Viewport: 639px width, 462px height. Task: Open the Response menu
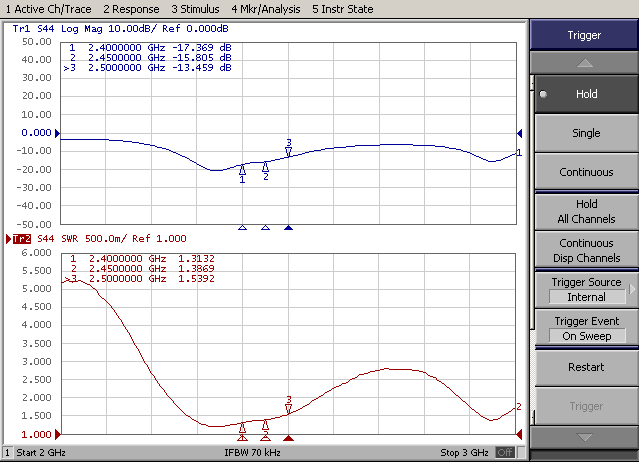(x=131, y=9)
